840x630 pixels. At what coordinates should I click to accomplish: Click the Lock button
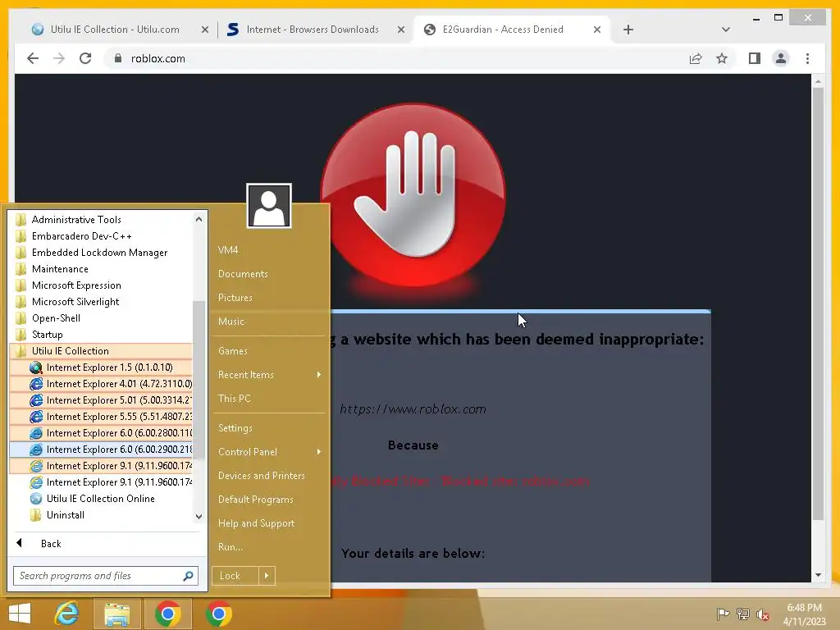[x=235, y=576]
